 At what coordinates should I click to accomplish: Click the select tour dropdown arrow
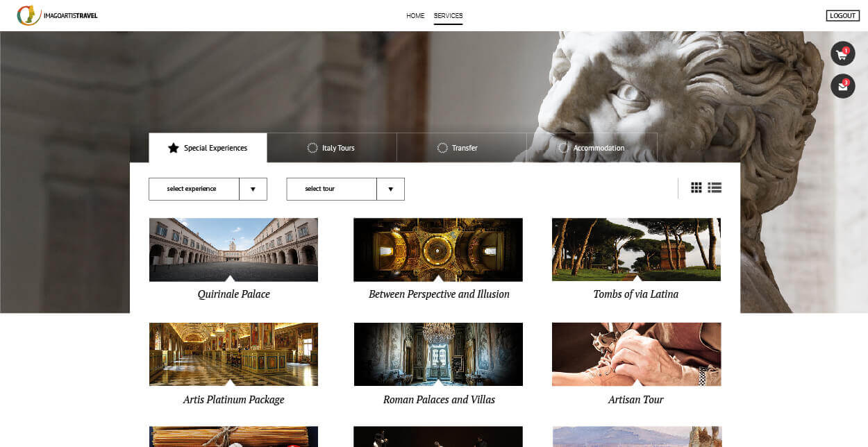pos(390,189)
